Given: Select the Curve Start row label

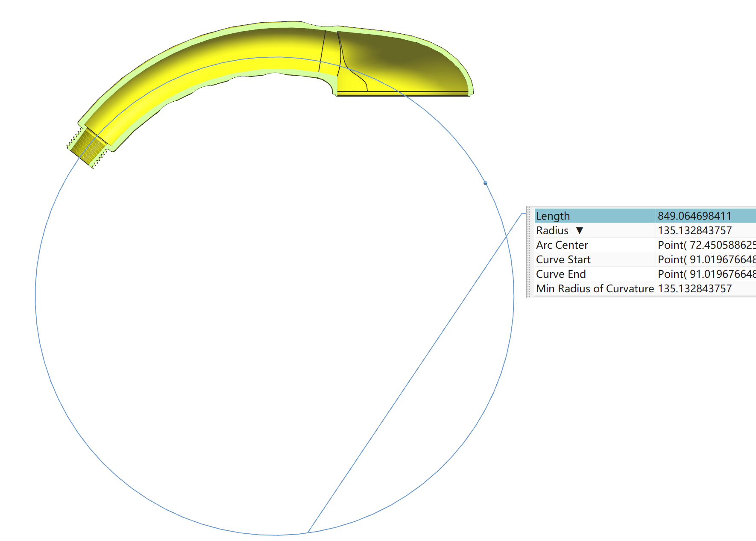Looking at the screenshot, I should pyautogui.click(x=563, y=259).
